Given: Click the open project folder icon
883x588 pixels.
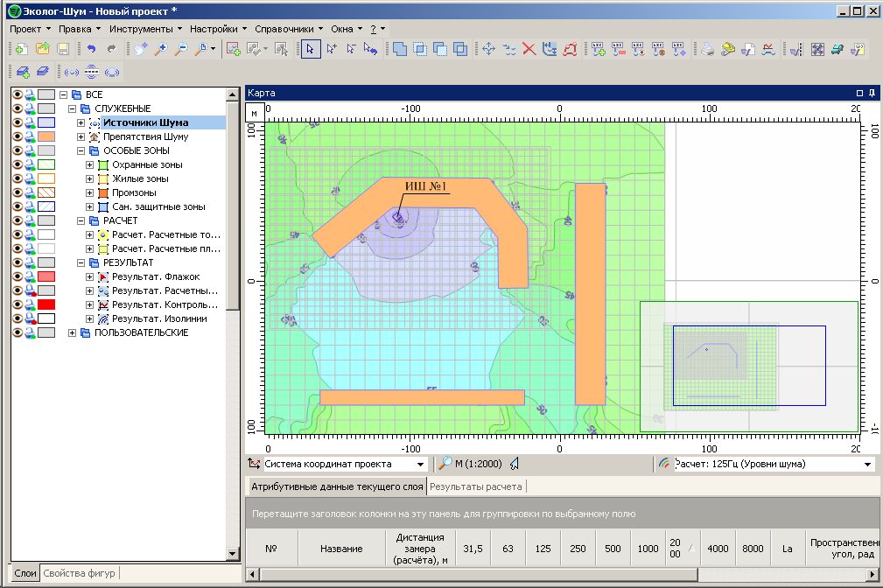Looking at the screenshot, I should (x=41, y=50).
